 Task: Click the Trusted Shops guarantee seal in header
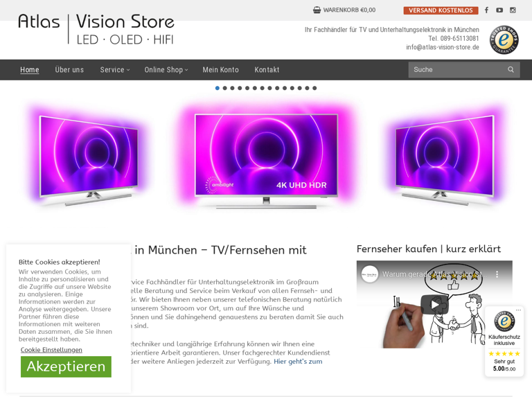pyautogui.click(x=504, y=39)
